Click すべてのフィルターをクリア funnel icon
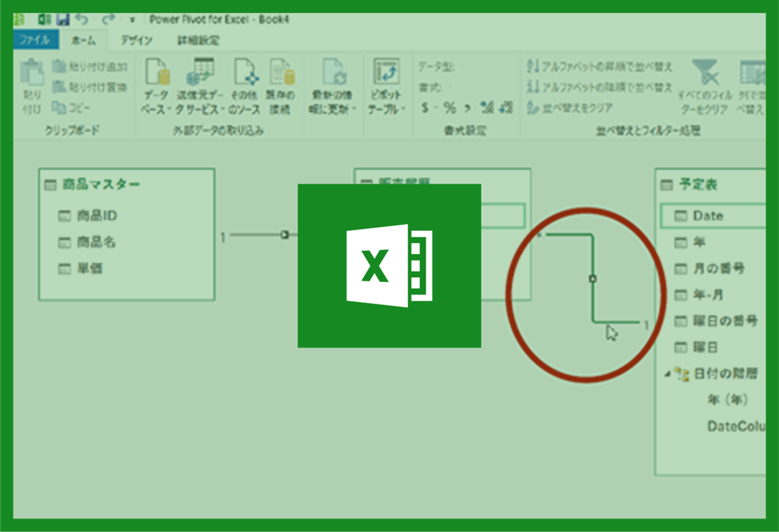Screen dimensions: 779x532 (x=704, y=73)
